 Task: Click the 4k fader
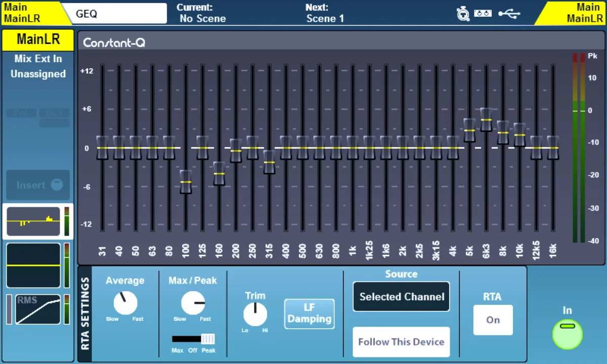click(x=453, y=148)
